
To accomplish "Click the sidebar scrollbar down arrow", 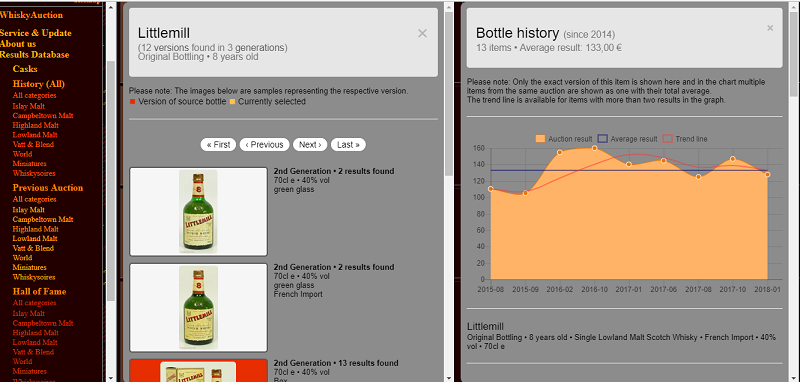I will click(111, 377).
